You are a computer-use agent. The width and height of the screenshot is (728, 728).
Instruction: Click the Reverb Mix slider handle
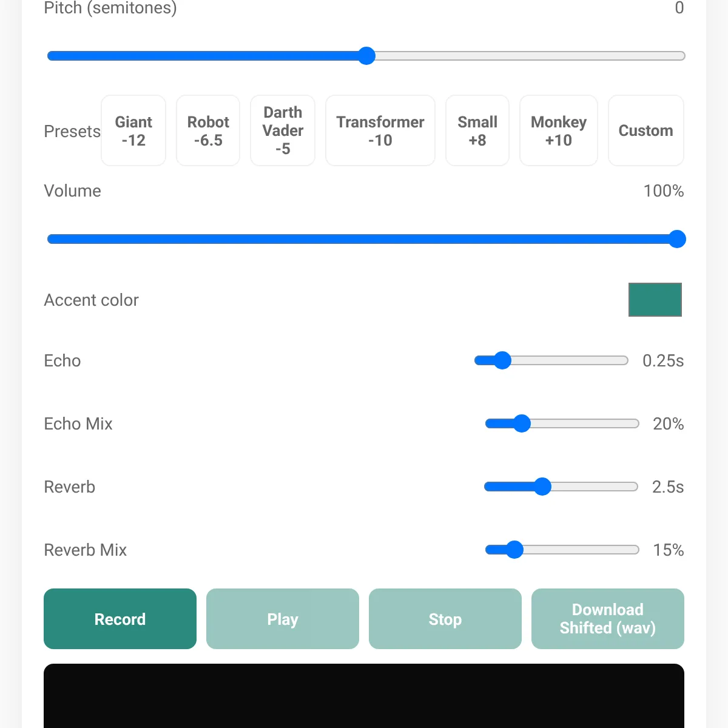click(514, 550)
